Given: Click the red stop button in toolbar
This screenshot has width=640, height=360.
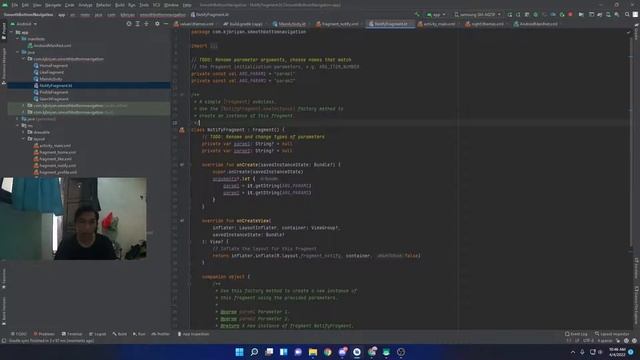Looking at the screenshot, I should point(570,15).
